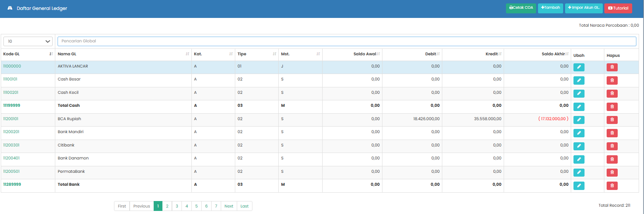
Task: Go to the Next page
Action: click(229, 206)
